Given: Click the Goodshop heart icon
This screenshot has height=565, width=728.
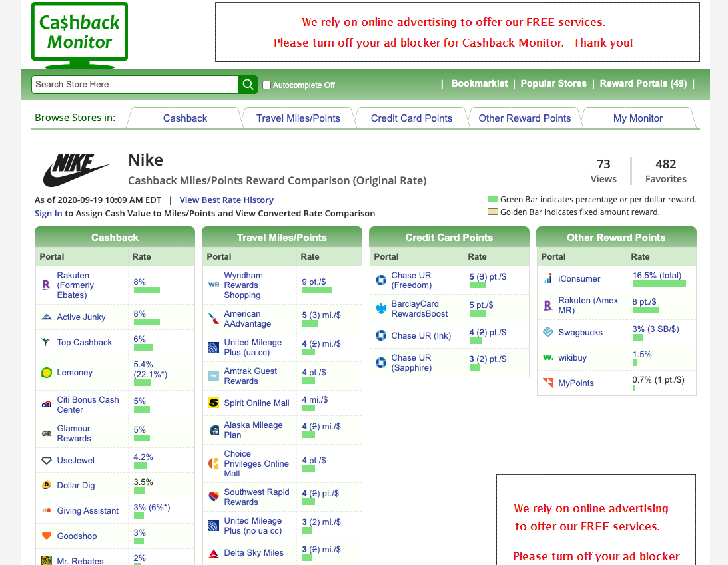Looking at the screenshot, I should coord(47,535).
